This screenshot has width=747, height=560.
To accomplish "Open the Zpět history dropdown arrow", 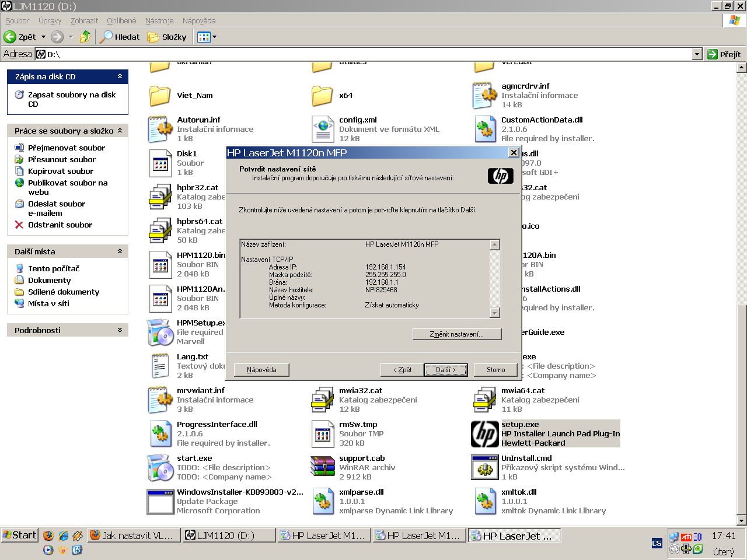I will tap(43, 37).
